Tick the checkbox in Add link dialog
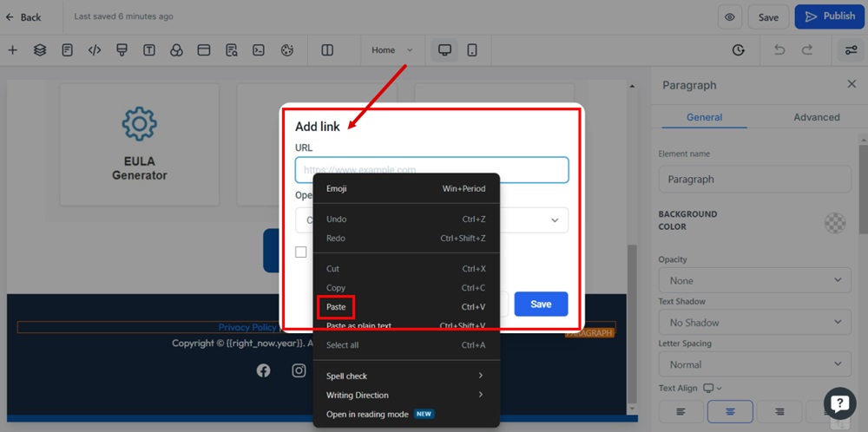 point(300,252)
